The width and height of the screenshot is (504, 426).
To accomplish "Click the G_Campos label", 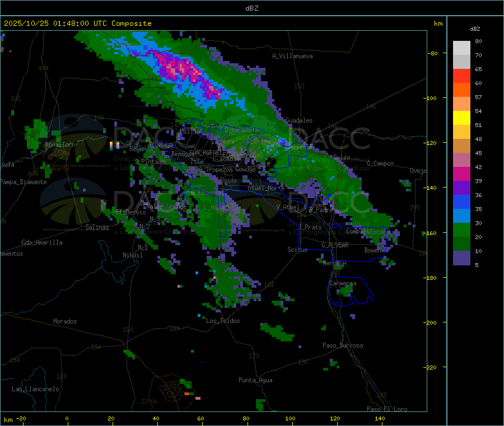I will tap(380, 163).
